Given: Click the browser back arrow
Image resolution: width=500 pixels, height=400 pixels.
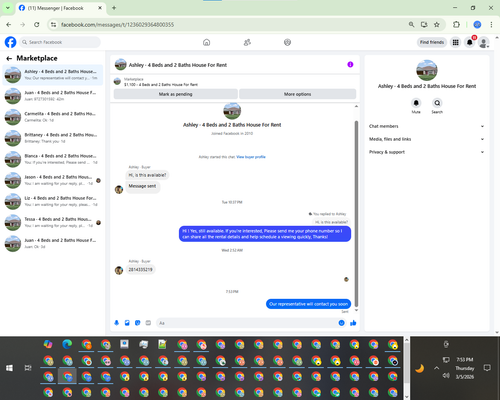Looking at the screenshot, I should 9,25.
